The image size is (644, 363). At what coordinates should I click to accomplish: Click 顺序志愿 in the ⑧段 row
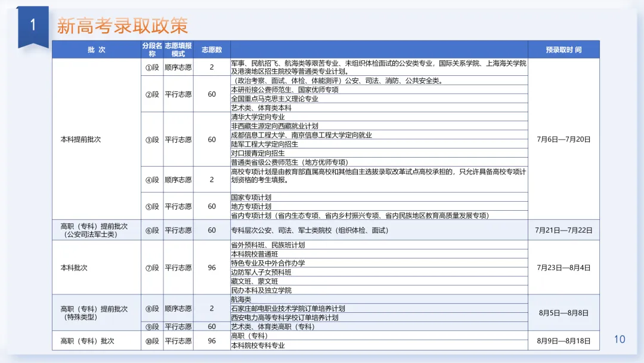(x=178, y=308)
